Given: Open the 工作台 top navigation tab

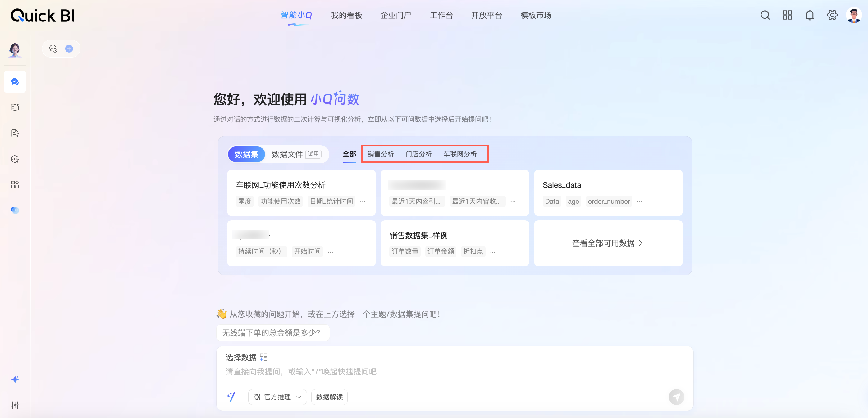Looking at the screenshot, I should pos(441,15).
